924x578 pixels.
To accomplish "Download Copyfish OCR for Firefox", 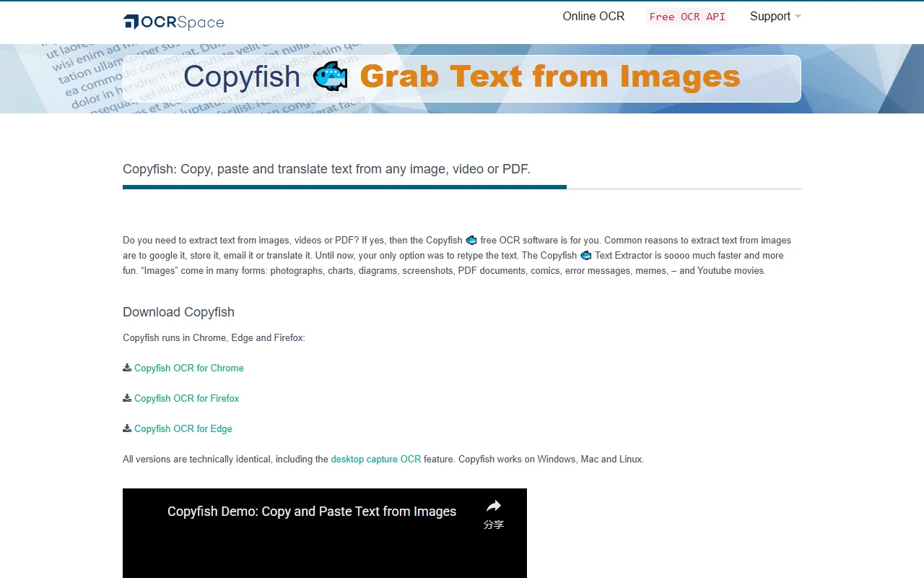I will [x=186, y=398].
